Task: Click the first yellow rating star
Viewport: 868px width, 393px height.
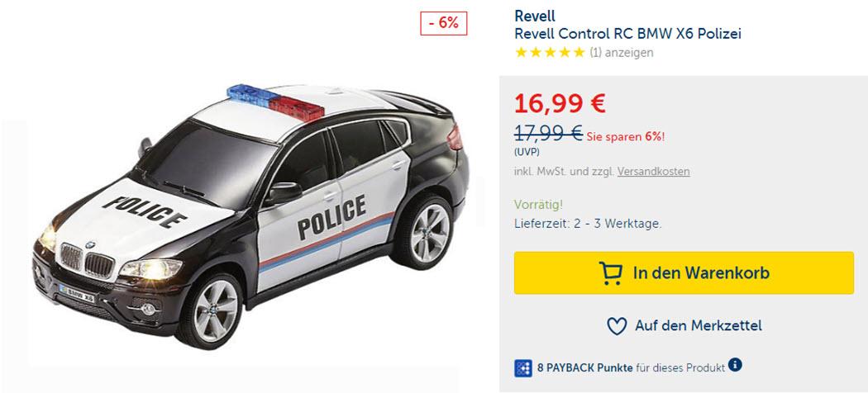Action: click(520, 53)
